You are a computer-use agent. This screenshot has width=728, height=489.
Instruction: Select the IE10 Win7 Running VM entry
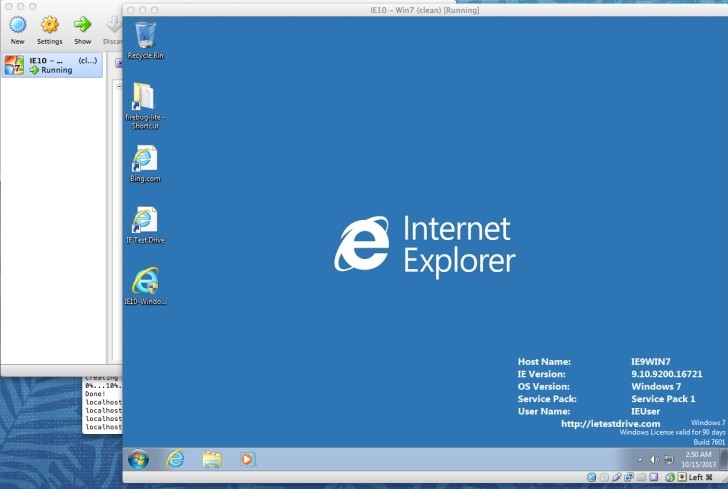[52, 65]
